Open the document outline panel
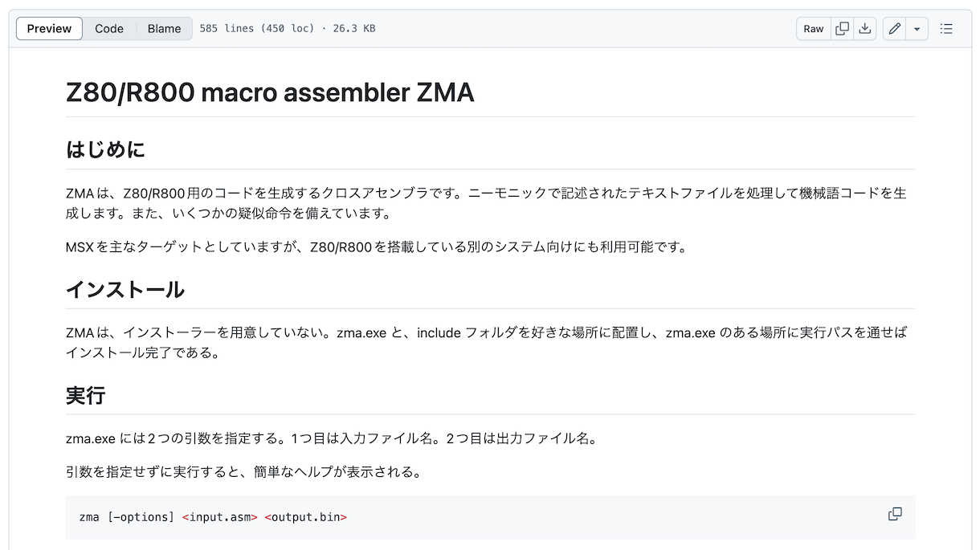 (x=946, y=29)
